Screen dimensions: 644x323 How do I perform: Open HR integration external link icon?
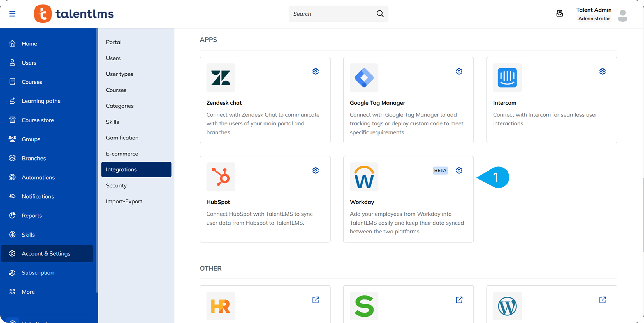(x=316, y=300)
